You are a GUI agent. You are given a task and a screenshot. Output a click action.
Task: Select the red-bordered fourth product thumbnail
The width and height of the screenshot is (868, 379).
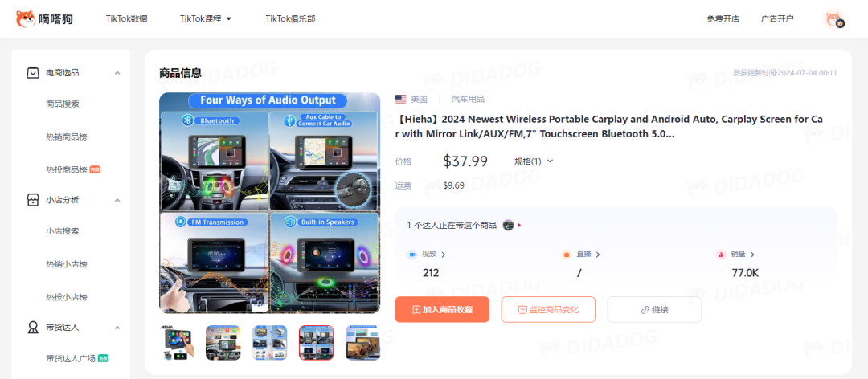pos(316,342)
